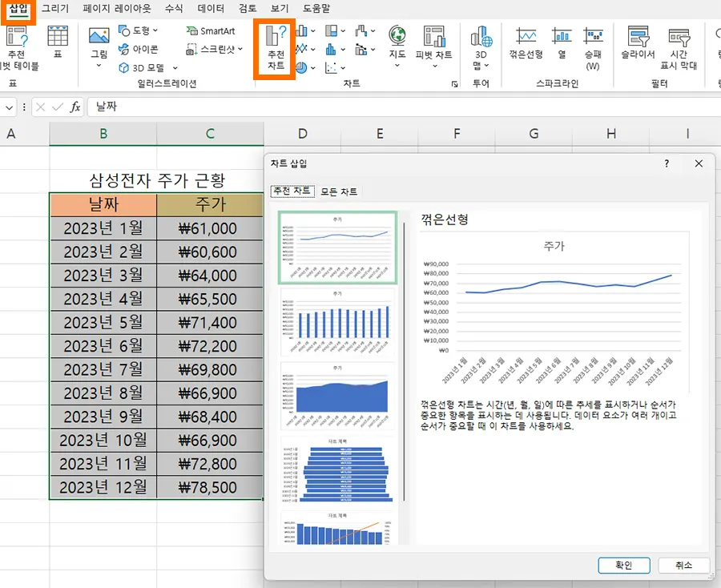Click the 슬라이서 filter icon
The height and width of the screenshot is (588, 721).
[x=638, y=36]
